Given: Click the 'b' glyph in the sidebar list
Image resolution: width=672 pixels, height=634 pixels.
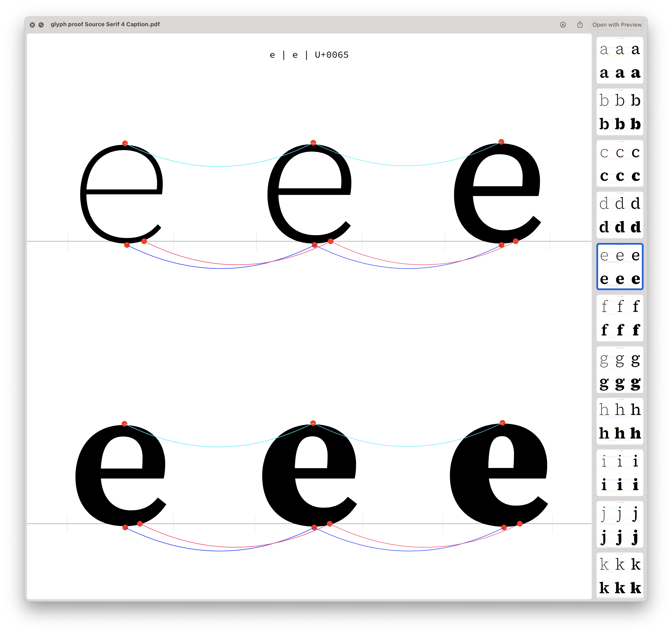Looking at the screenshot, I should coord(620,110).
